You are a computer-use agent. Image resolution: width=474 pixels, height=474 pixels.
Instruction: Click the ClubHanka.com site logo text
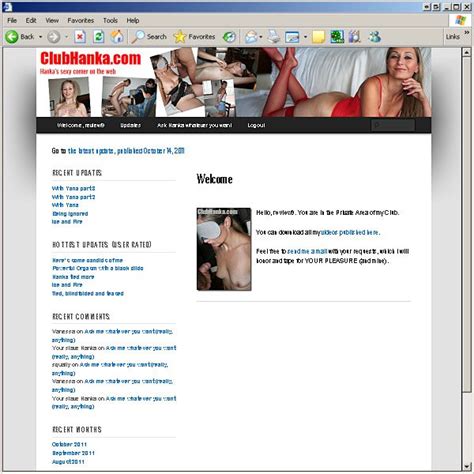pos(91,58)
